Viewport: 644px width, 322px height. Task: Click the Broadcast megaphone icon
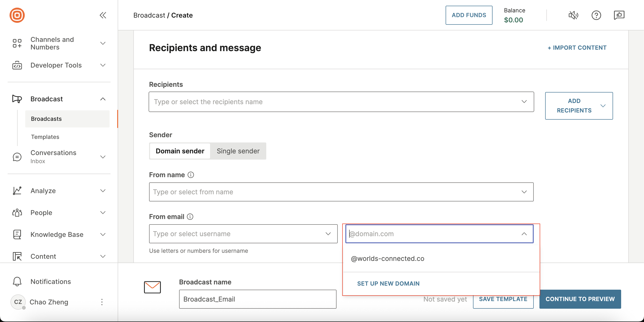click(x=17, y=99)
